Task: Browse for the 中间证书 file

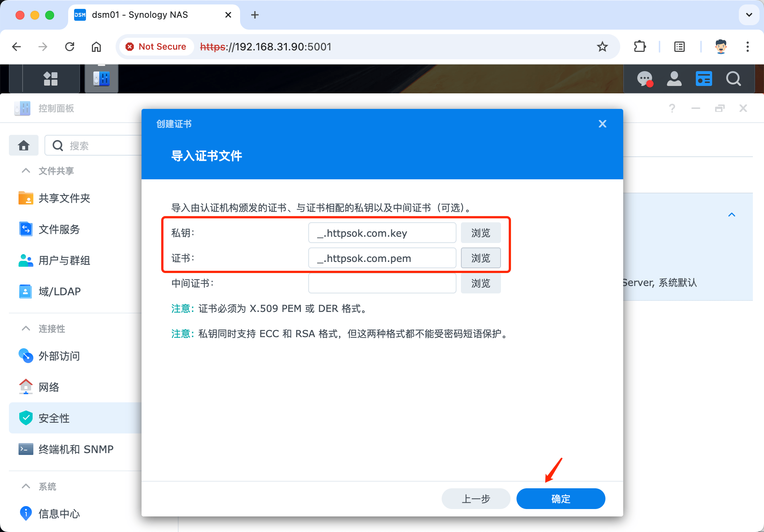Action: (x=481, y=283)
